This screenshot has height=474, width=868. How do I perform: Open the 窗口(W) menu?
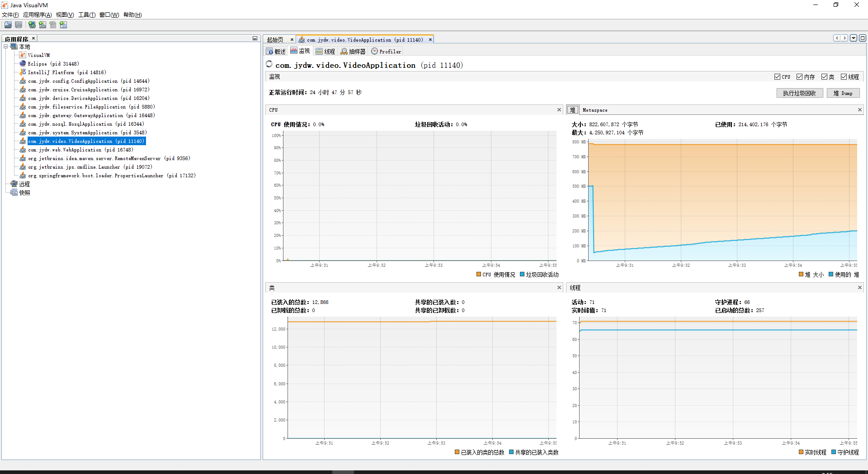(x=109, y=15)
